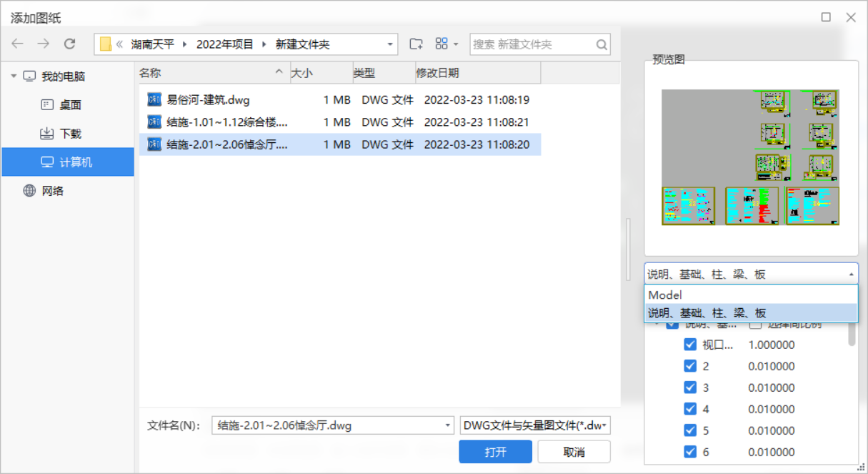868x474 pixels.
Task: Navigate to 湖南天平 breadcrumb
Action: 152,44
